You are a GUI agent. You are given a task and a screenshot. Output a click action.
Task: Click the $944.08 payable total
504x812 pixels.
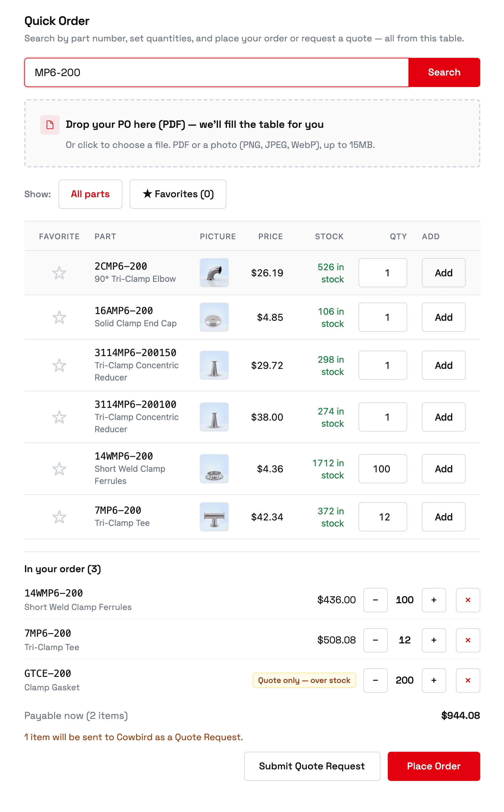click(460, 715)
